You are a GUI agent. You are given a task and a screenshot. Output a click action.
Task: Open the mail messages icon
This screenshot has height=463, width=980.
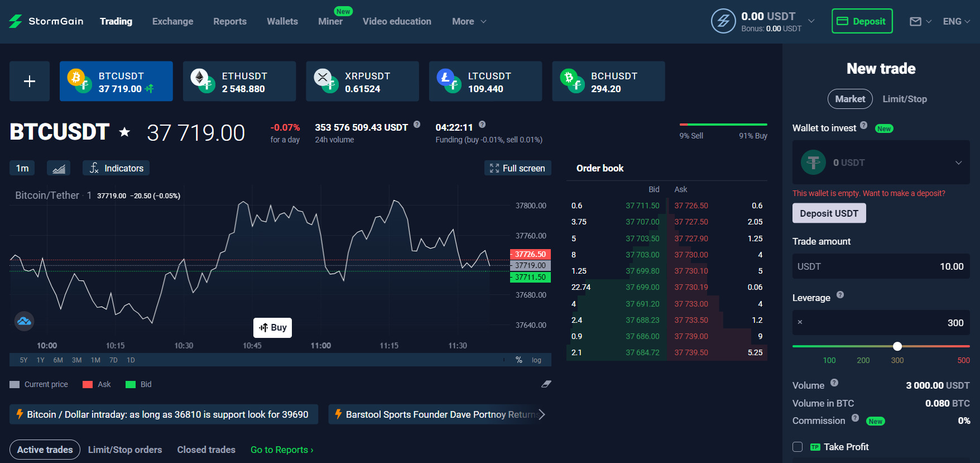tap(916, 21)
